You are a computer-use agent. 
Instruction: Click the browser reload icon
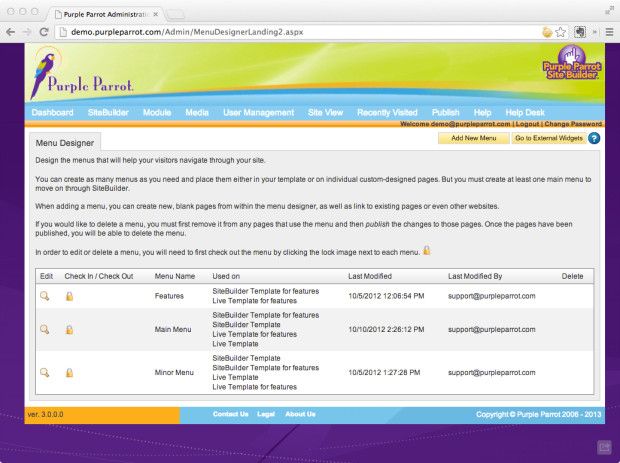44,32
